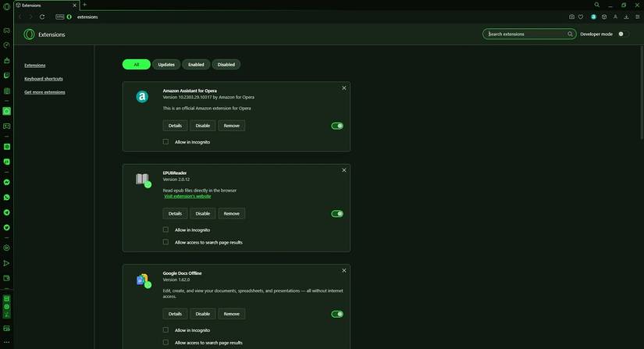The image size is (644, 349).
Task: Click the VPN badge in address bar
Action: click(60, 17)
